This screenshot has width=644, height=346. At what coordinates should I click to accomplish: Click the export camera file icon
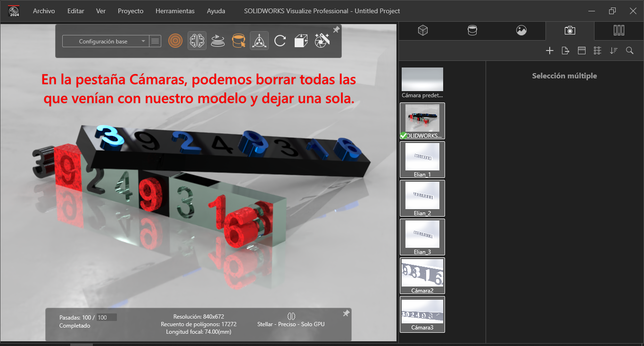pyautogui.click(x=566, y=51)
